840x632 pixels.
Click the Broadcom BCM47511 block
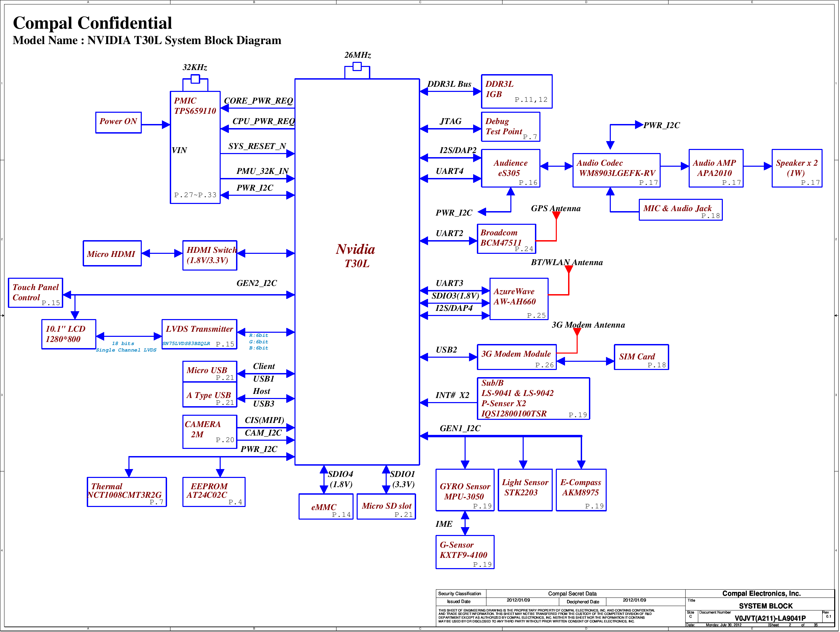(x=506, y=239)
